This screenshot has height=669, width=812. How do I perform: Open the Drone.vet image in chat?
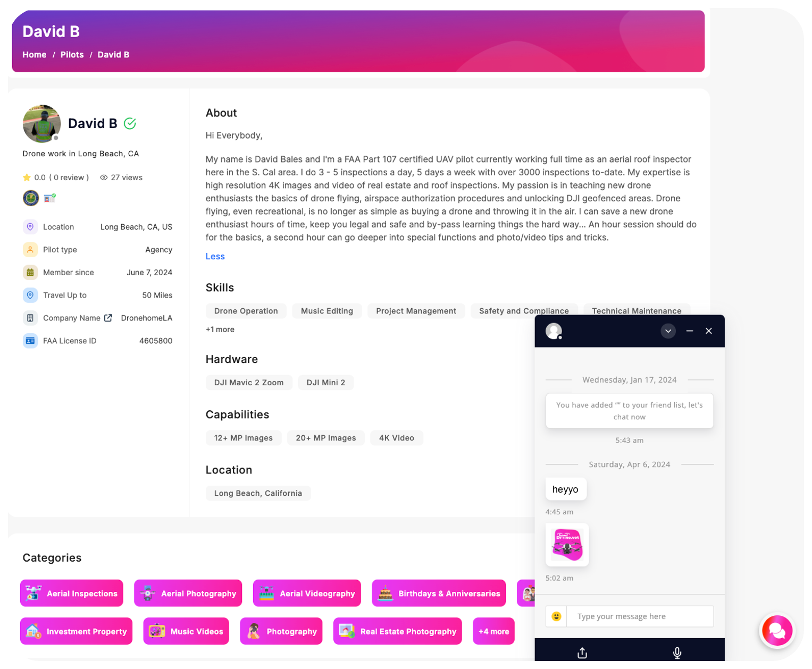pos(567,545)
